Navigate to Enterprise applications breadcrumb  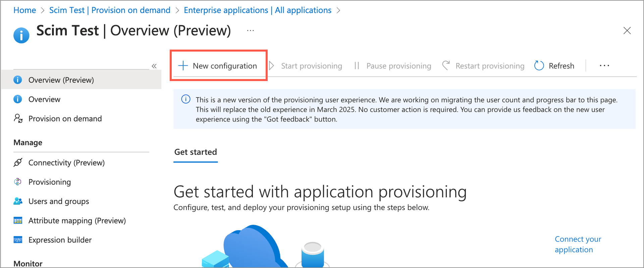[257, 10]
